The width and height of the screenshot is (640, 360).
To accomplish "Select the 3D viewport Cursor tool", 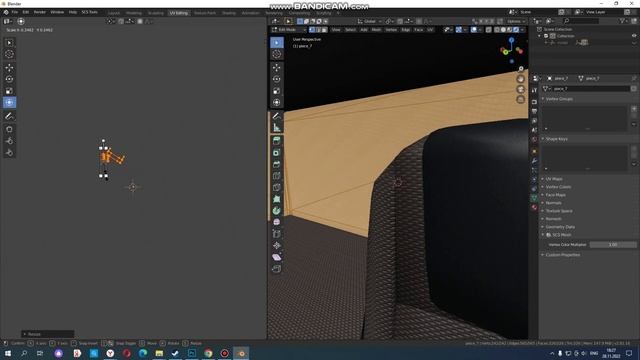I will (277, 54).
